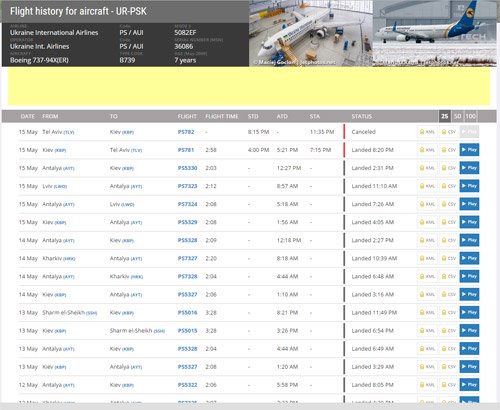Download CSV for flight PS5322

tap(448, 385)
